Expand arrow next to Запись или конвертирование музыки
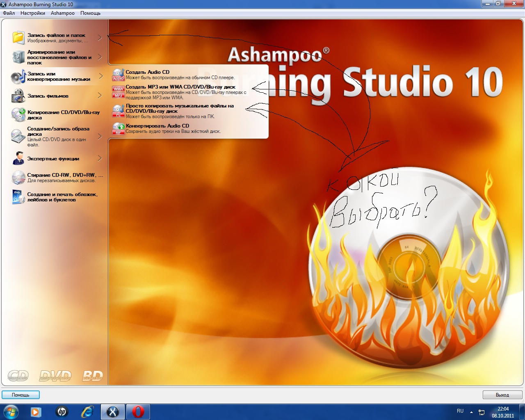Viewport: 525px width, 420px height. pos(100,76)
